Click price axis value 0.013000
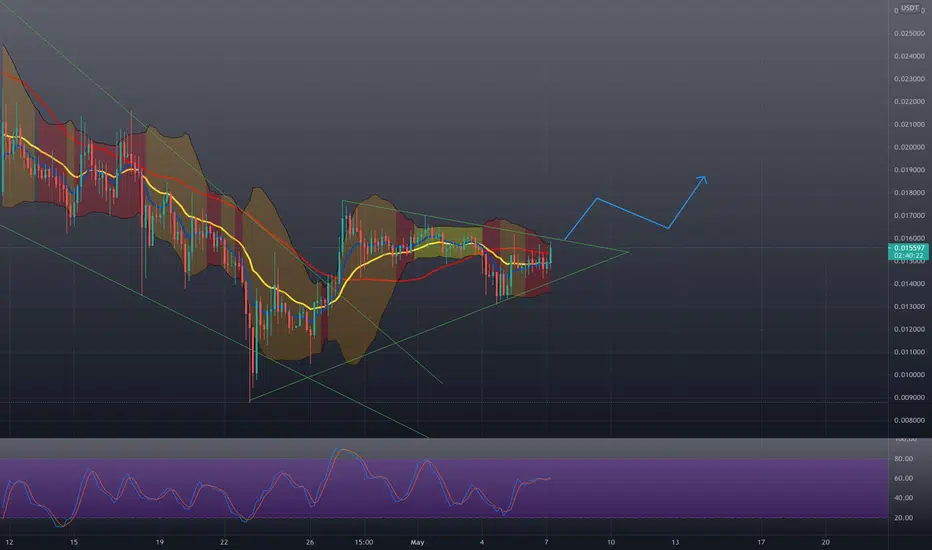The height and width of the screenshot is (550, 932). tap(909, 307)
